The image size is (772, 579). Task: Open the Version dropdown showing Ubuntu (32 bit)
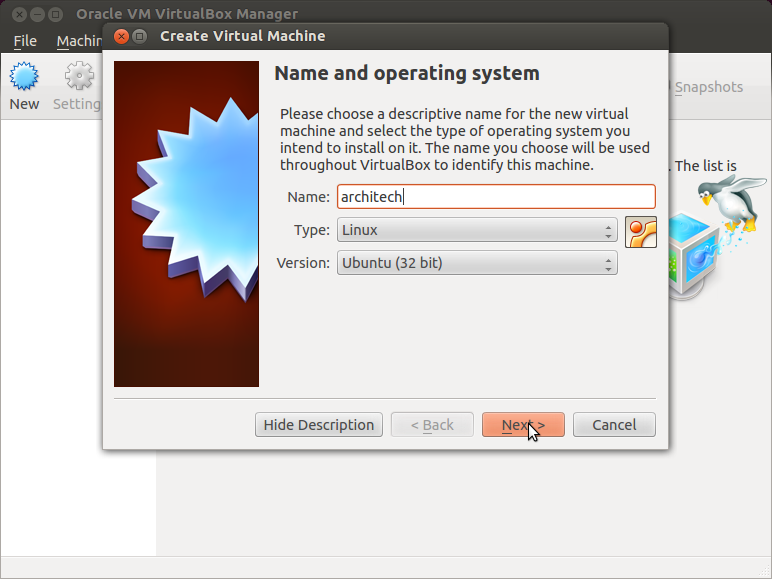(x=477, y=263)
